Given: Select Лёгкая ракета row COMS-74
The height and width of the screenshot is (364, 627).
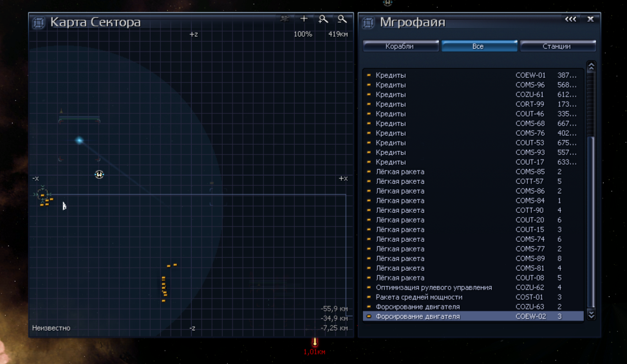Looking at the screenshot, I should [x=473, y=239].
